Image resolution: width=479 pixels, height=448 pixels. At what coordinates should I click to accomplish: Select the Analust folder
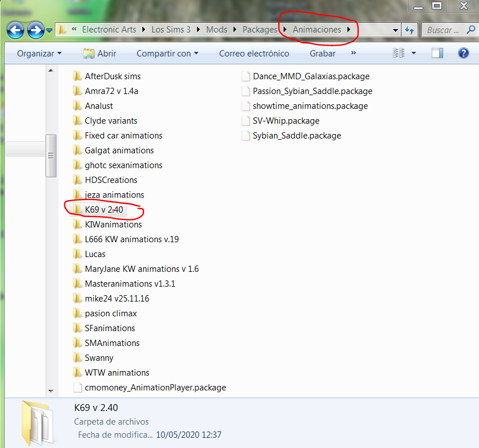93,106
